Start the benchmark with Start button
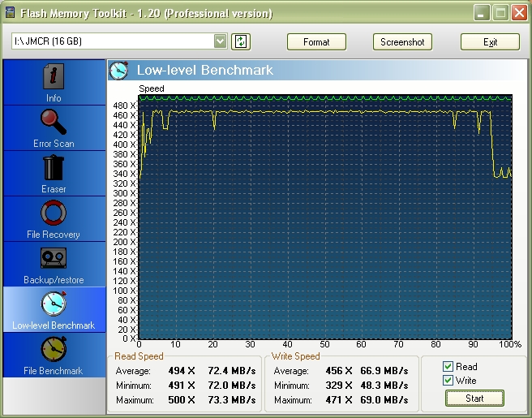This screenshot has width=532, height=418. point(474,398)
